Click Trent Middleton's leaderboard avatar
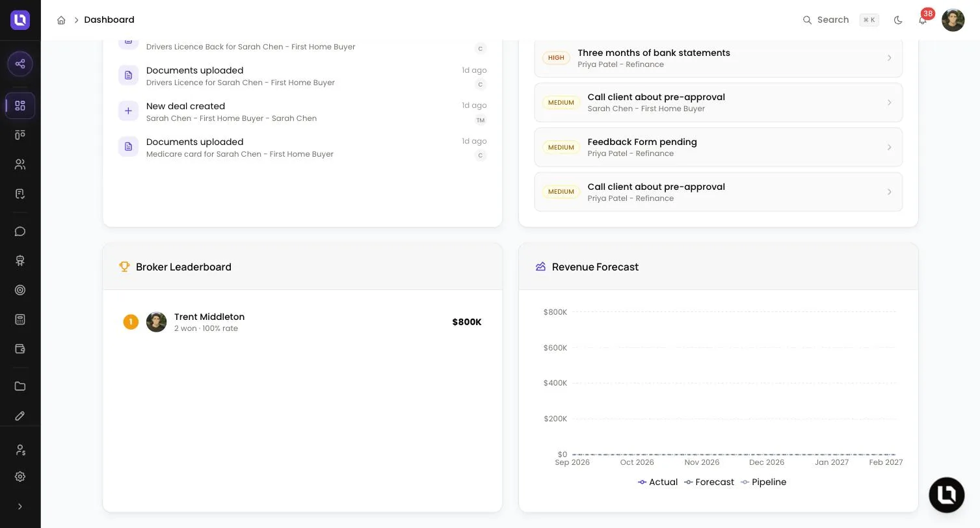 point(156,322)
